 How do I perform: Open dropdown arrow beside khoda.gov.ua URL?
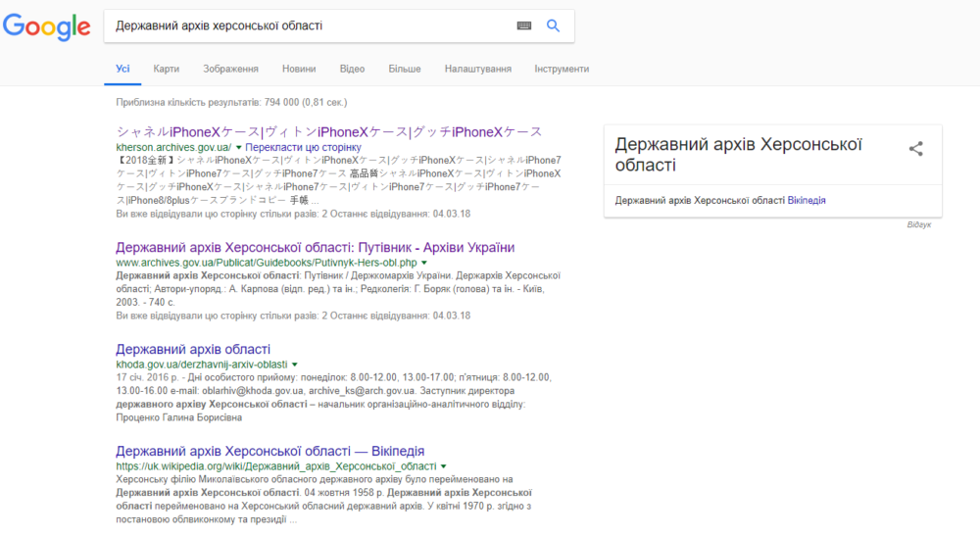[294, 365]
